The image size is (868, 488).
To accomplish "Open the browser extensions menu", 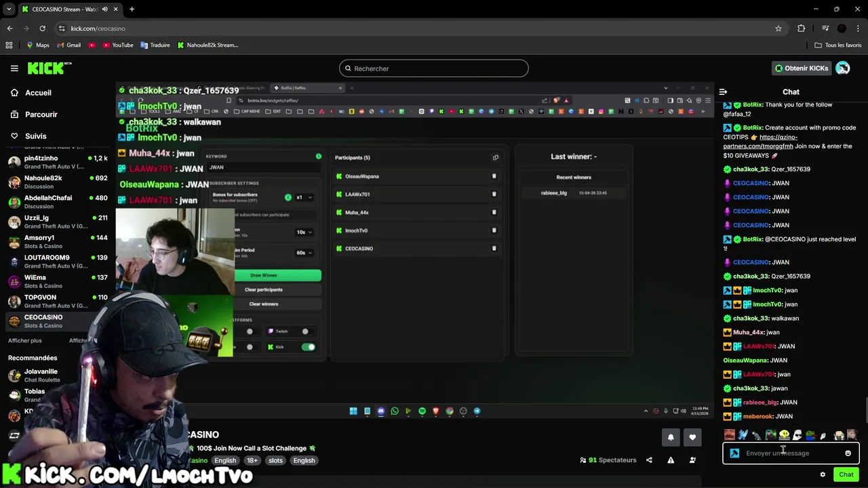I will click(x=802, y=28).
